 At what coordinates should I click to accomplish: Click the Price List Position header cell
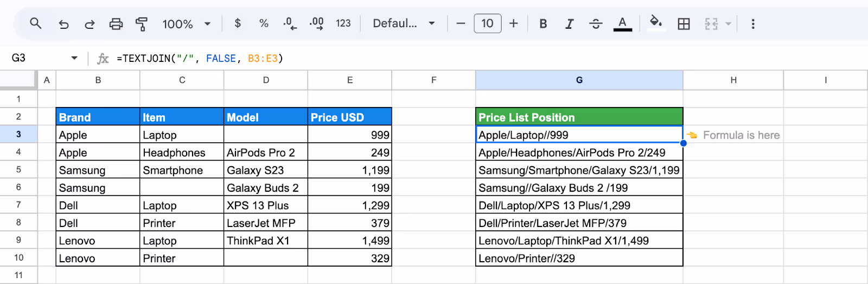pyautogui.click(x=579, y=117)
